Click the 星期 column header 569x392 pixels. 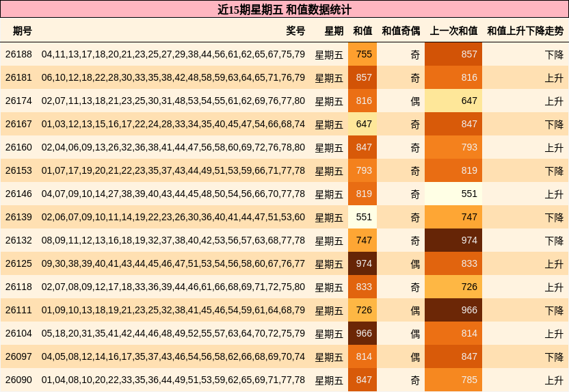(334, 31)
